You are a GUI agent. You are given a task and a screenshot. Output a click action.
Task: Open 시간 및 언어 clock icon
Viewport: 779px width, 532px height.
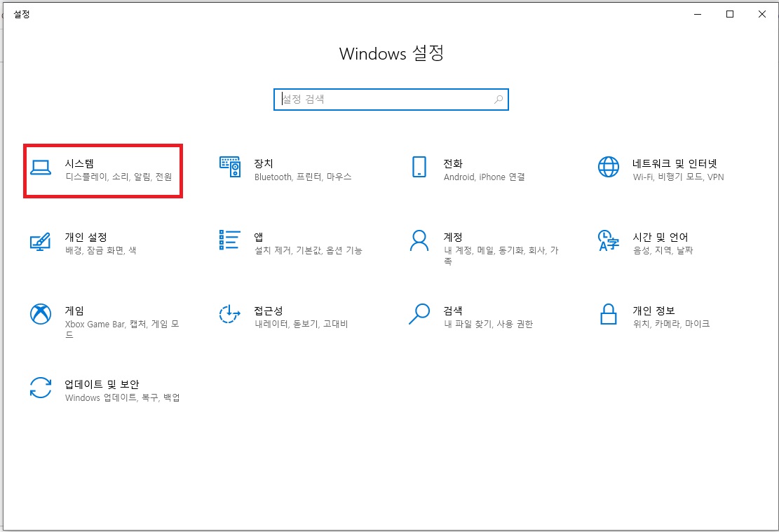click(x=609, y=240)
